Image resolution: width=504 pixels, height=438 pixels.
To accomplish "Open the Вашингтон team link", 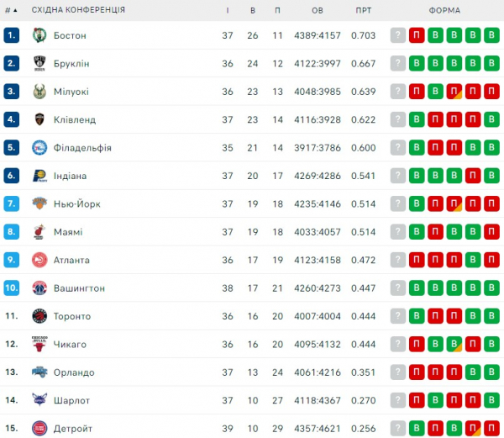I will pos(80,288).
